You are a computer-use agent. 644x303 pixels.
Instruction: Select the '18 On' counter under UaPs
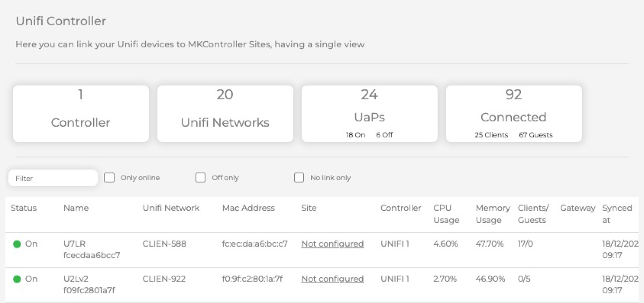(355, 135)
